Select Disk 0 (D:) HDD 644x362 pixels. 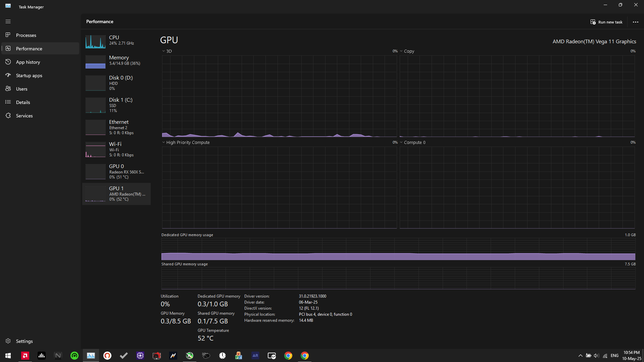pos(116,83)
